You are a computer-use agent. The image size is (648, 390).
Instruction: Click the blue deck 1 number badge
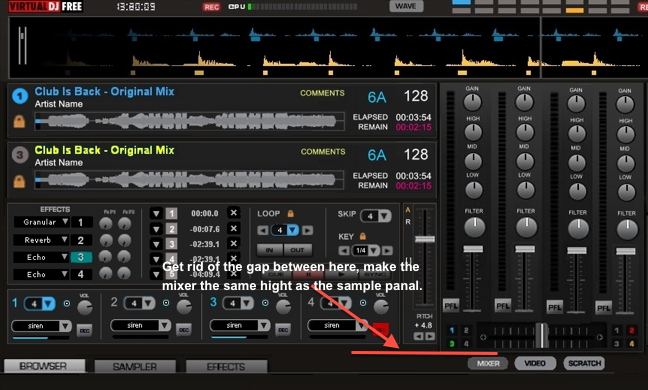pos(20,96)
